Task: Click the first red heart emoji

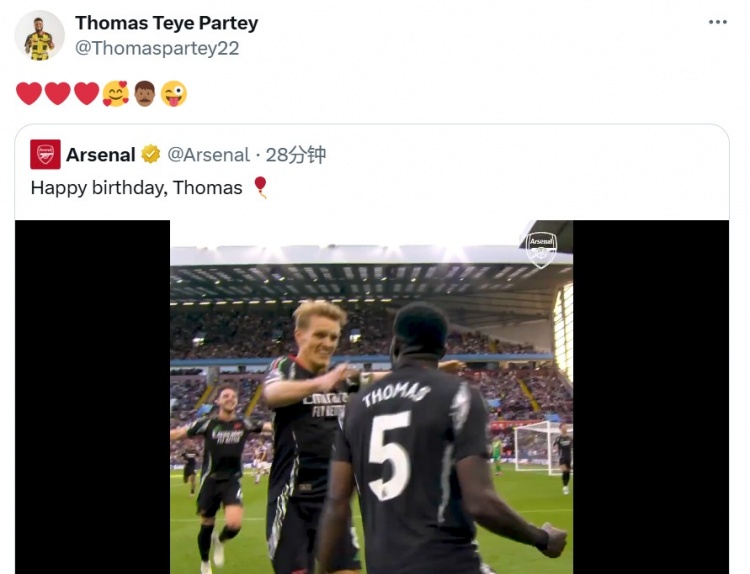Action: [x=29, y=94]
